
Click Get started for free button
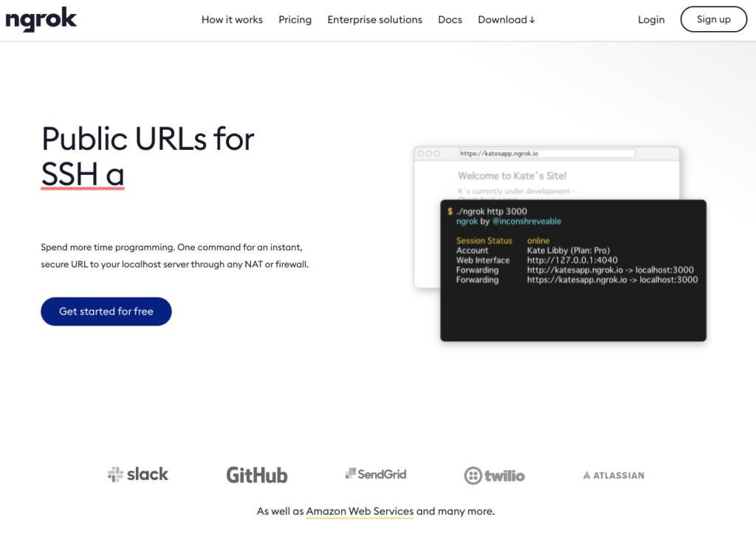[106, 312]
